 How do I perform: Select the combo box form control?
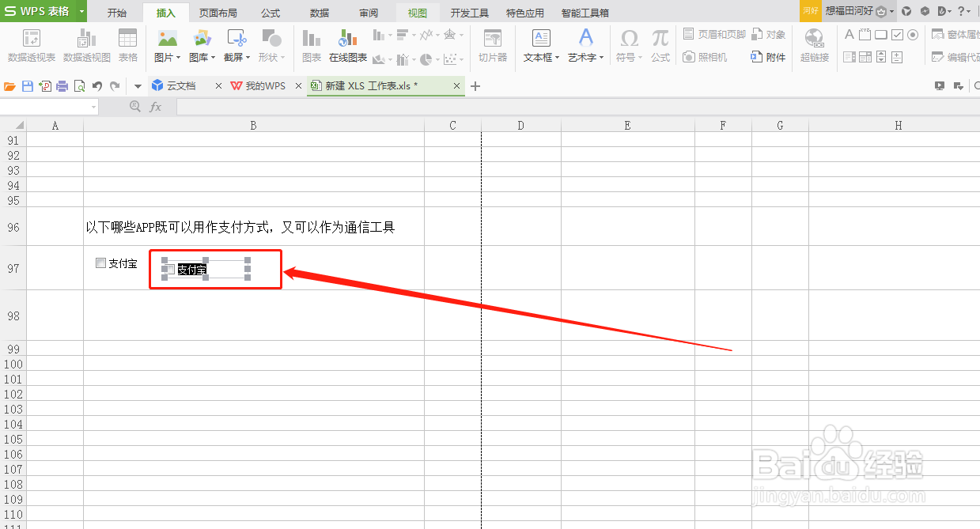tap(865, 57)
